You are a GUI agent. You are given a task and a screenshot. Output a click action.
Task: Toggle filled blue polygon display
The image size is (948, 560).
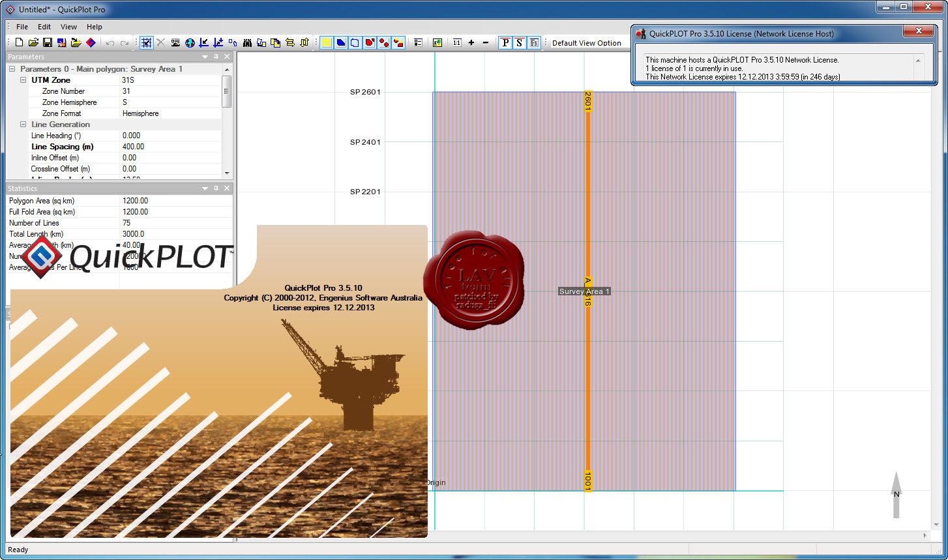(341, 42)
